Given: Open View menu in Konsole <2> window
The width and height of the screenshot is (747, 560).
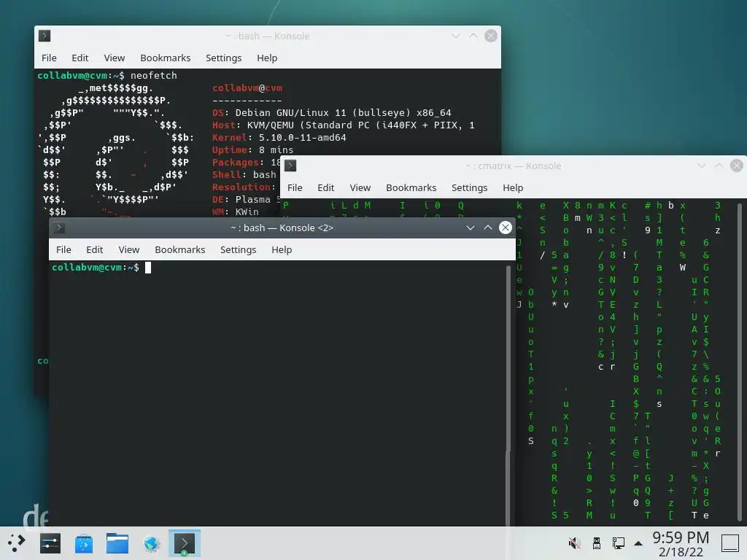Looking at the screenshot, I should click(x=128, y=249).
